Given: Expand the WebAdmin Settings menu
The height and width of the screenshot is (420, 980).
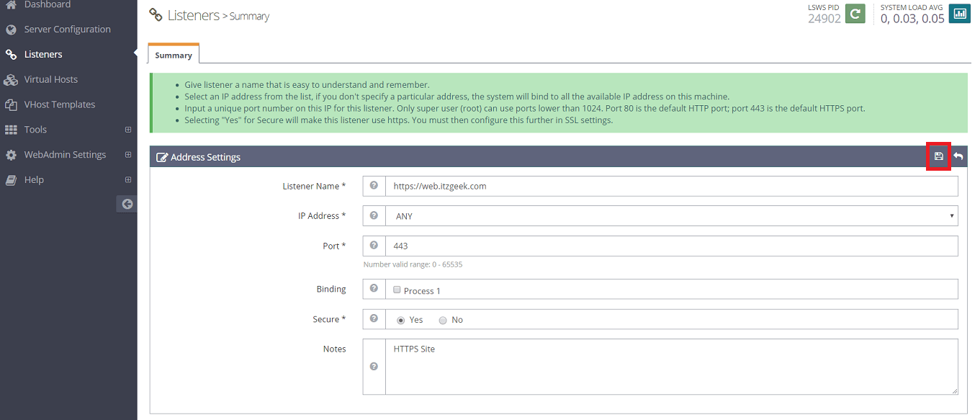Looking at the screenshot, I should [128, 155].
